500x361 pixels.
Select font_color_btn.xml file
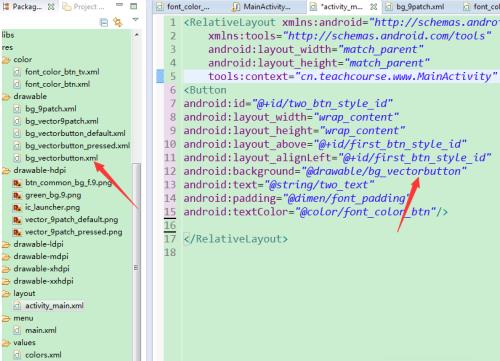point(57,84)
